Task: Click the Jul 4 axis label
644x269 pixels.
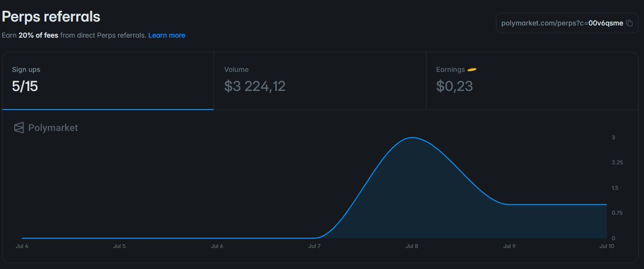Action: coord(22,246)
